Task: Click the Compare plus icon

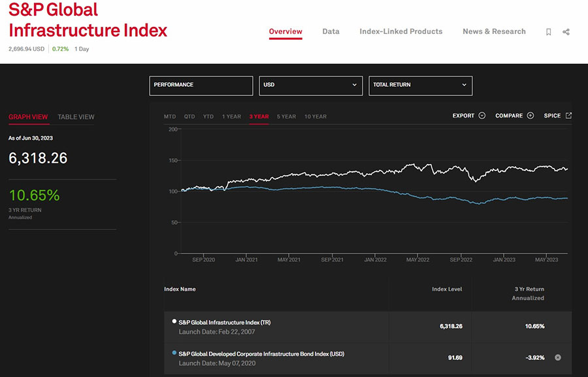Action: click(530, 116)
